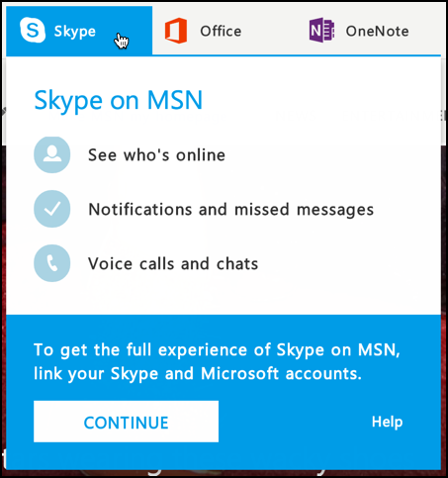This screenshot has width=448, height=478.
Task: Click the "Skype on MSN" heading
Action: click(119, 101)
